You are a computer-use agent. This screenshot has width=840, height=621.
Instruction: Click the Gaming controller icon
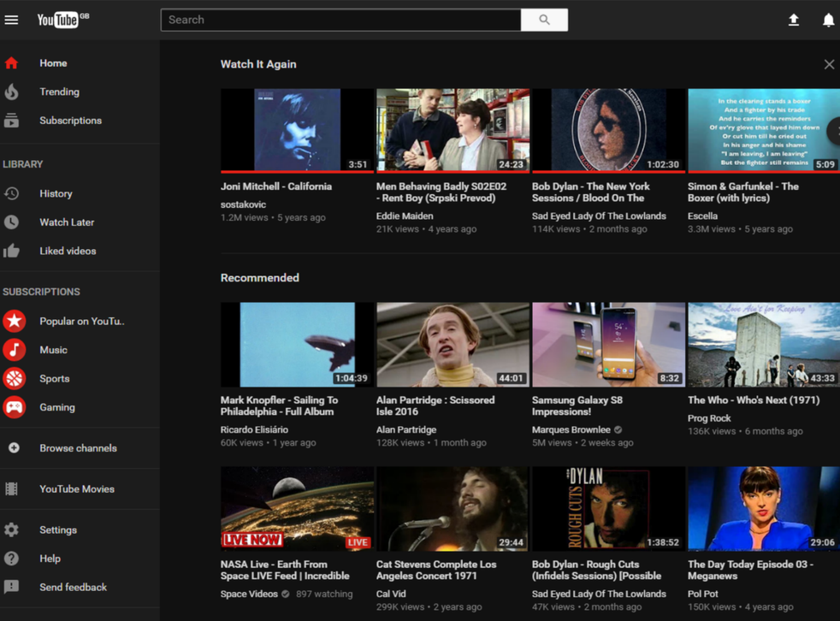[x=15, y=407]
